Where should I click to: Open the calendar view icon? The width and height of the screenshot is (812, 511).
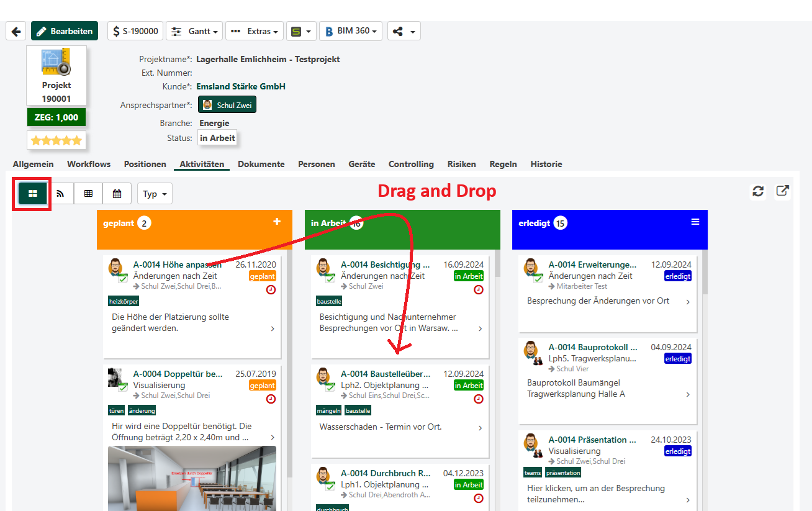(x=117, y=194)
